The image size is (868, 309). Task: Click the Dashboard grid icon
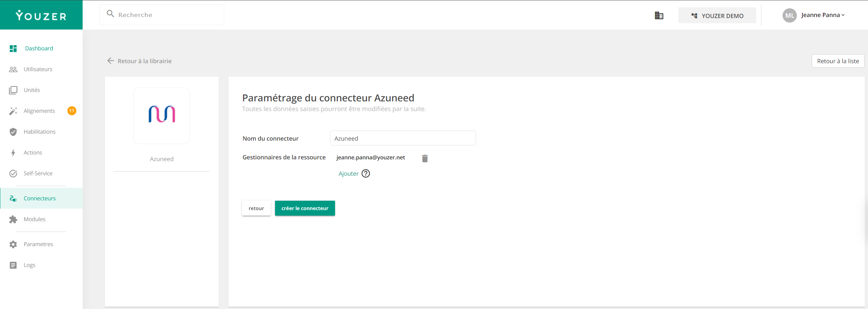(13, 49)
